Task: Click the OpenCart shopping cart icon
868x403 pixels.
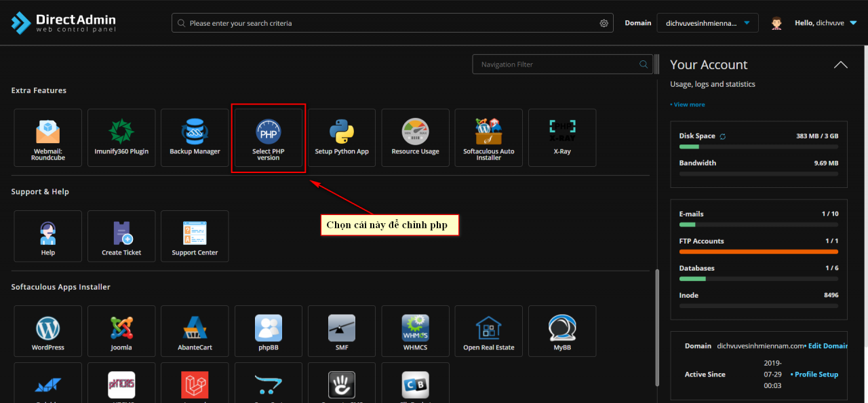Action: [269, 386]
